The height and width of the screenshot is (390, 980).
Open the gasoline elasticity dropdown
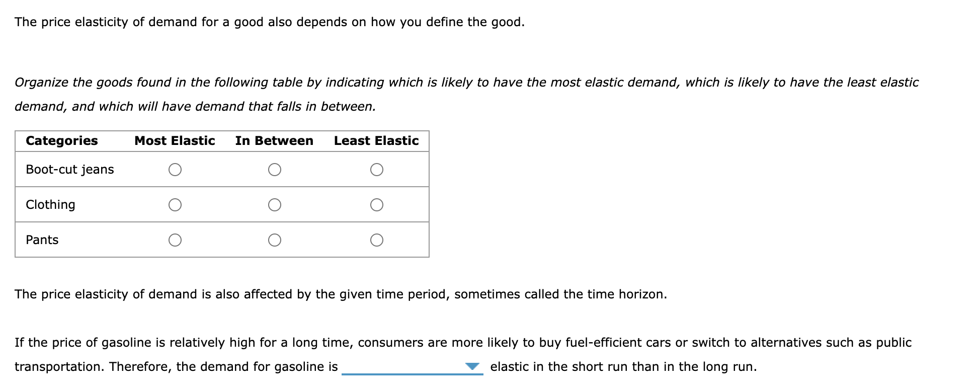point(413,367)
